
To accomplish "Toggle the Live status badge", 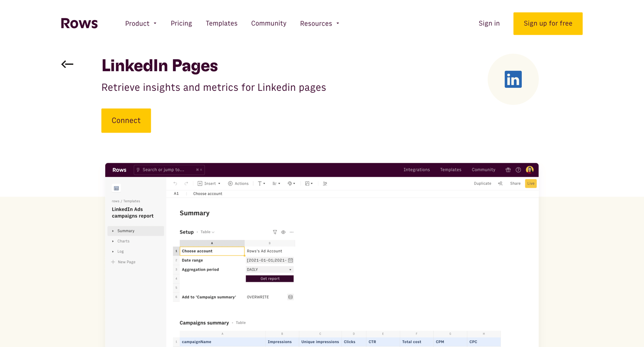I will 531,183.
